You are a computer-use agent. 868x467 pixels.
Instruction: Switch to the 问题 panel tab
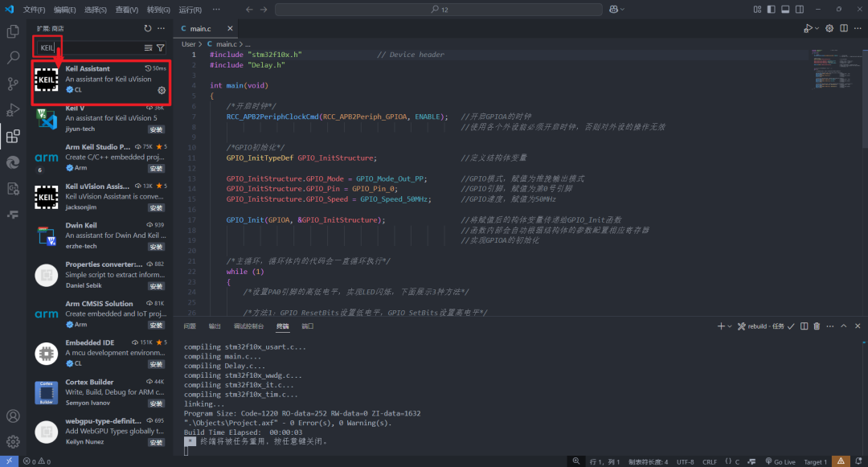coord(190,326)
